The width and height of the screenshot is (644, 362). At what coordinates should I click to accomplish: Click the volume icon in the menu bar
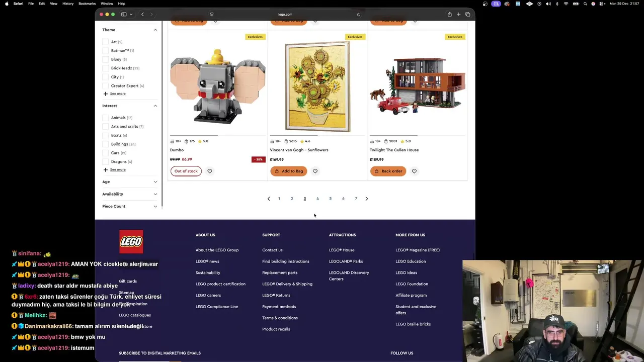548,4
